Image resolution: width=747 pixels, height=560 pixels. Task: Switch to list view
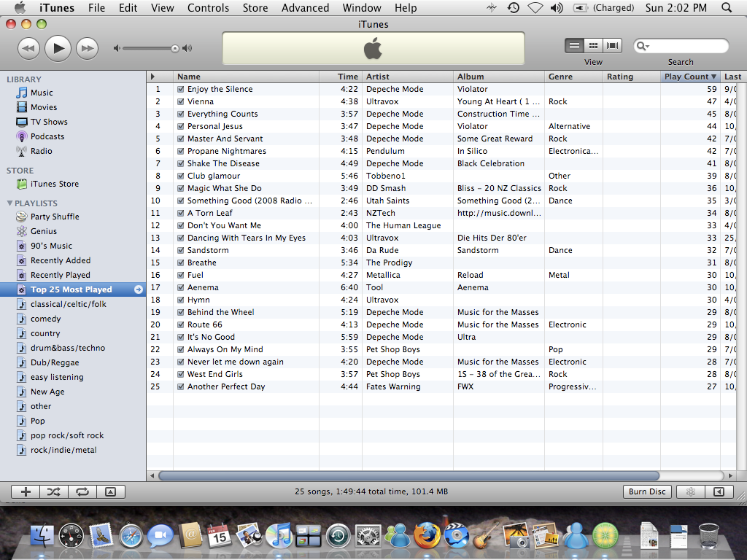(575, 46)
